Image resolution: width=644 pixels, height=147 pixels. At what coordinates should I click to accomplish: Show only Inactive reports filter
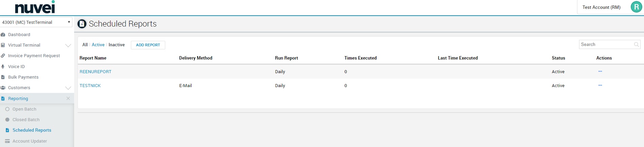click(117, 45)
